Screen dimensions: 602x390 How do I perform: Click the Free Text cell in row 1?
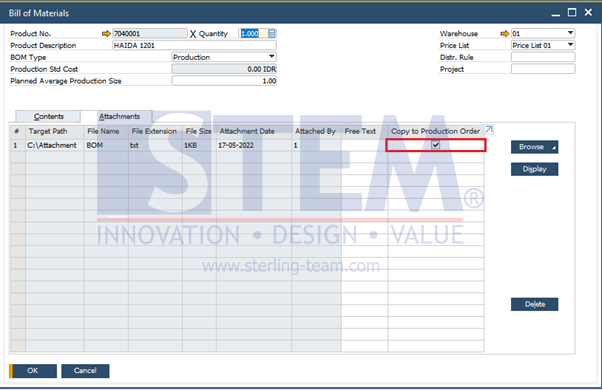(x=364, y=145)
